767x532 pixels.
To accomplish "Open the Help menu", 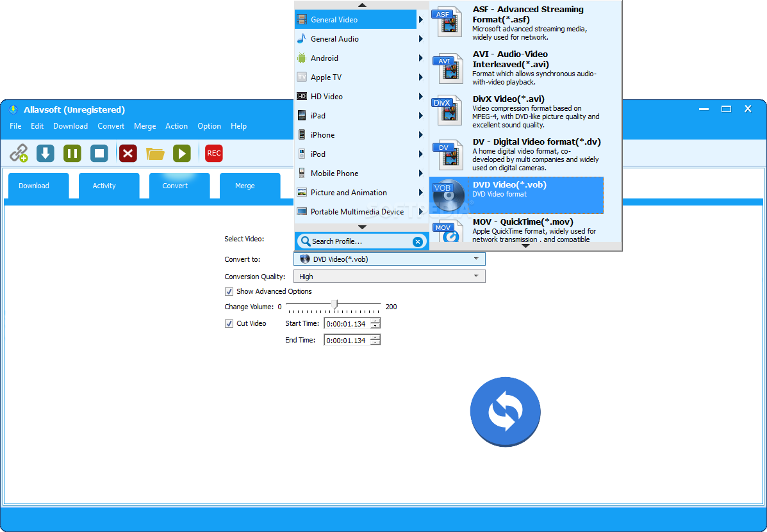I will pyautogui.click(x=239, y=126).
